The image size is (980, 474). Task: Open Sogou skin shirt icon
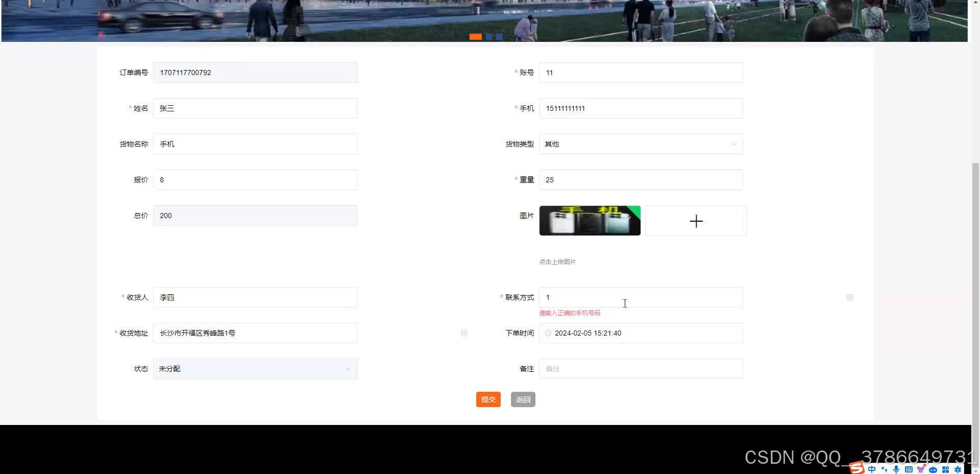[x=921, y=469]
